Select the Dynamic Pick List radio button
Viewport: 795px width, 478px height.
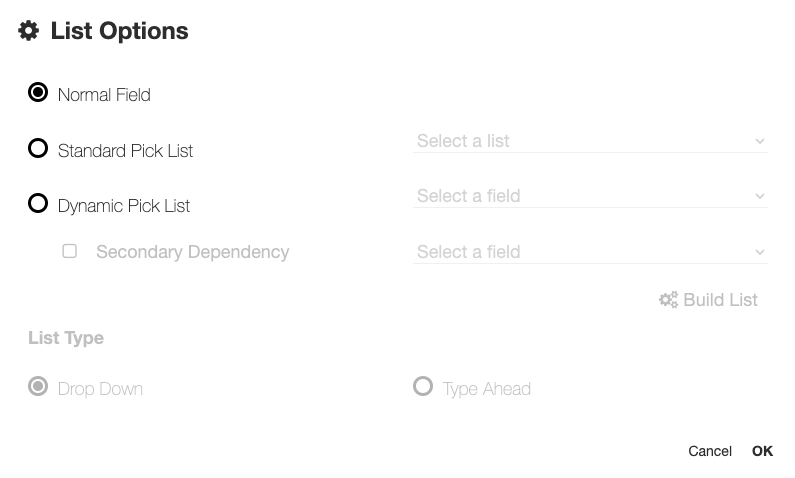[x=38, y=204]
